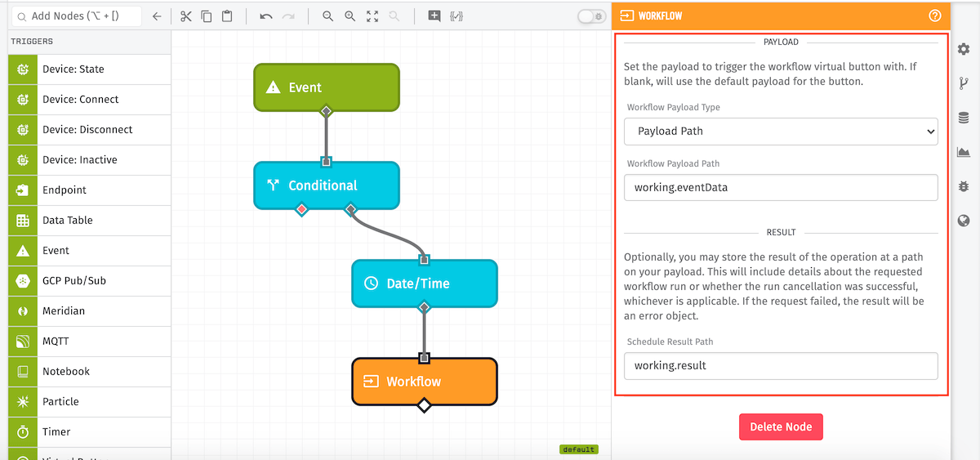Select the GCP Pub/Sub trigger

click(90, 281)
